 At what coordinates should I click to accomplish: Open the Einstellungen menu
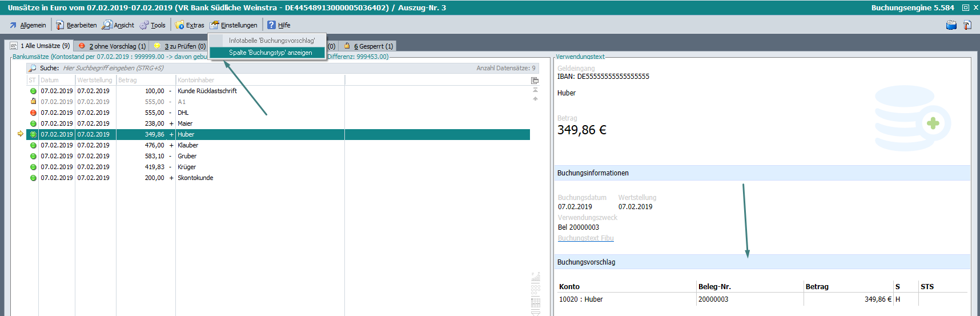(234, 25)
